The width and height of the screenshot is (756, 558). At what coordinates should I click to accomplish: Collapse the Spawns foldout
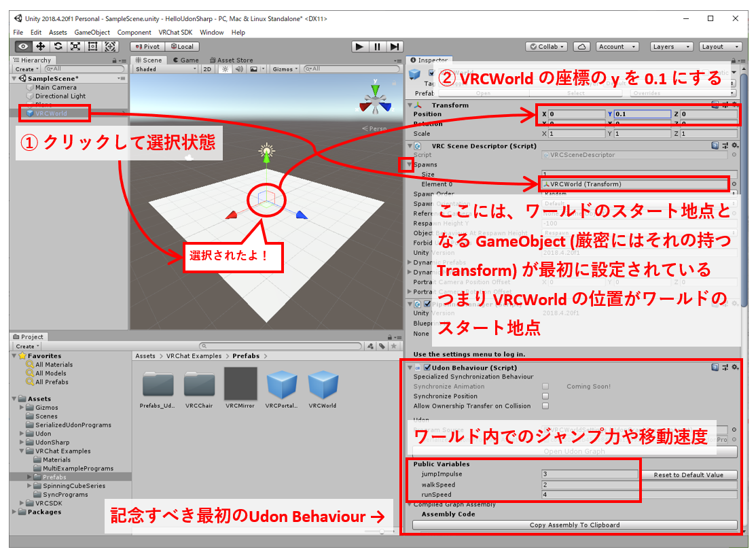(410, 164)
